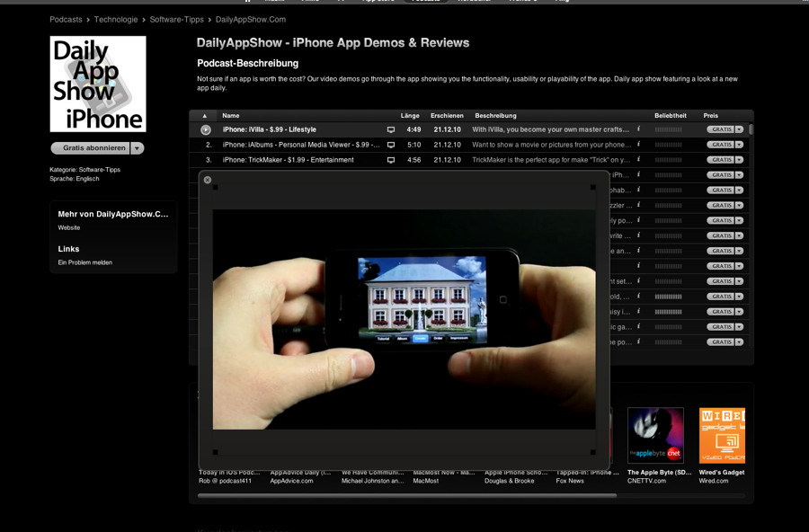Sort episodes by the Länge column
Image resolution: width=809 pixels, height=532 pixels.
410,116
